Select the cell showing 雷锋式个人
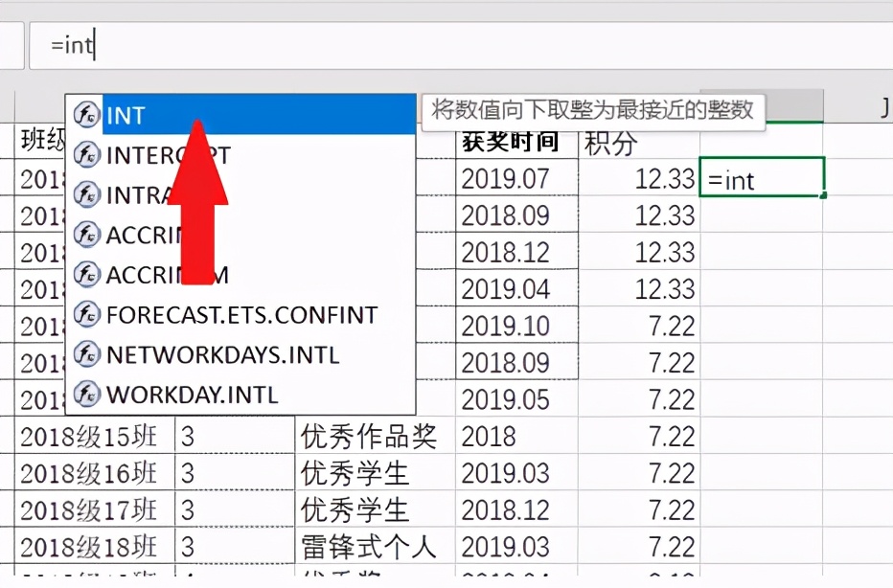893x588 pixels. point(371,544)
